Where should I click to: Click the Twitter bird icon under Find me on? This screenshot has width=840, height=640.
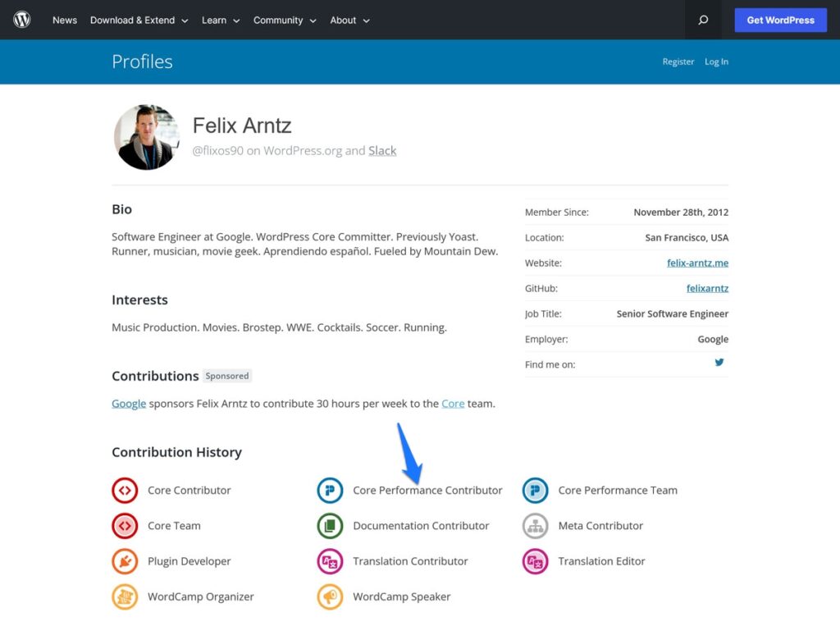[719, 362]
